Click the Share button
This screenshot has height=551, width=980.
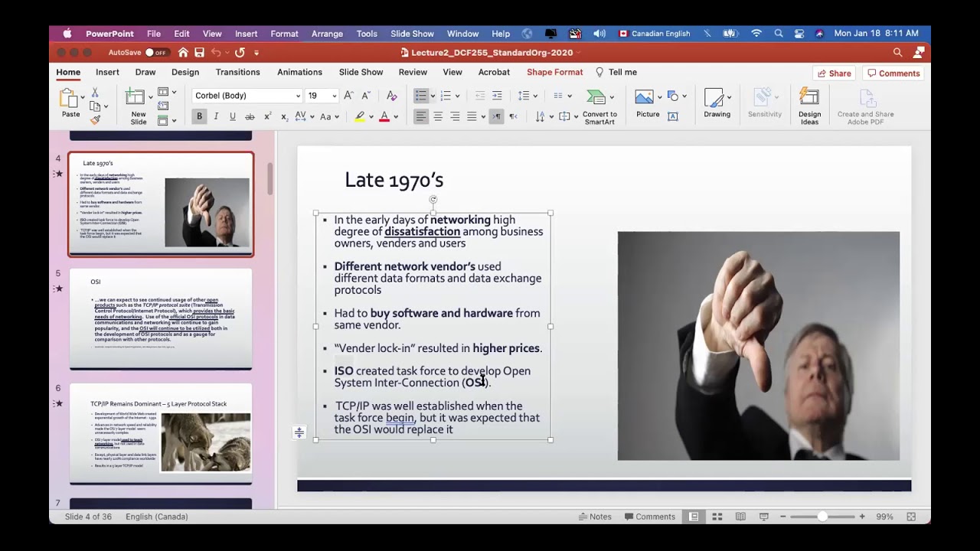pos(834,73)
